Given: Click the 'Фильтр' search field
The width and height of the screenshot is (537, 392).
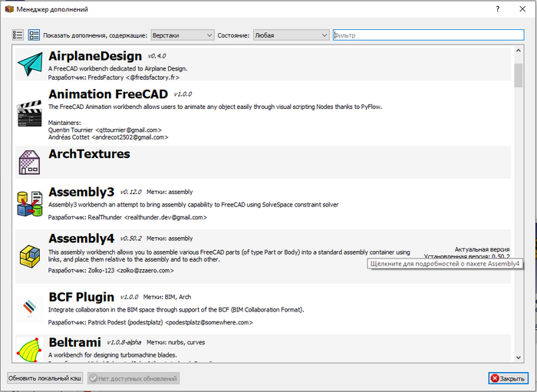Looking at the screenshot, I should point(428,35).
